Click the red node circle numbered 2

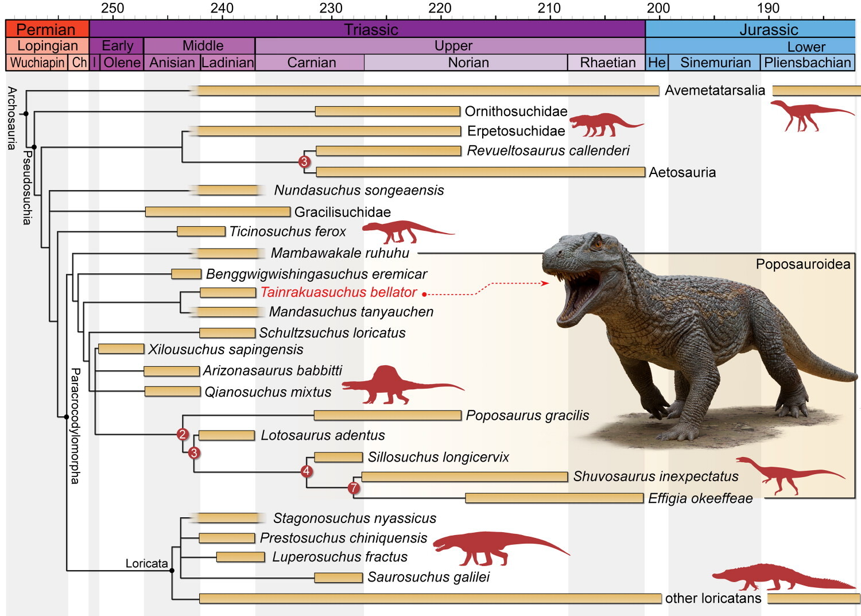[x=183, y=434]
